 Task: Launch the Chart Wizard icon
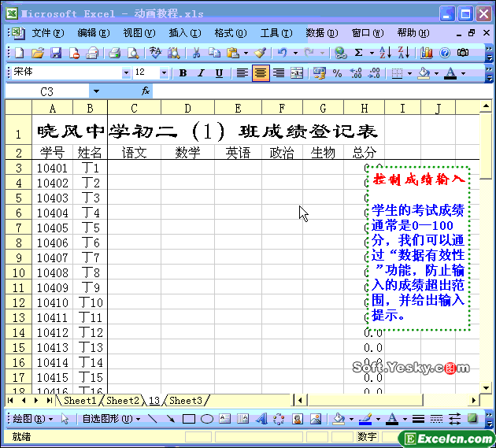(x=427, y=53)
